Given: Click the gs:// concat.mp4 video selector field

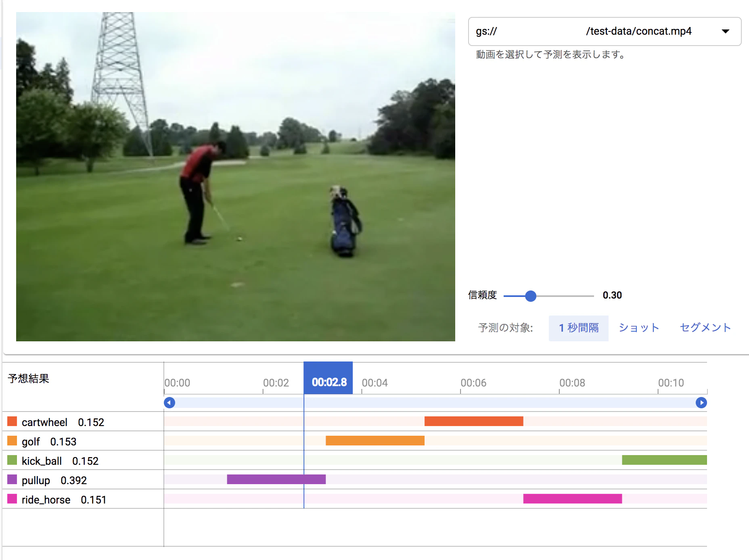Looking at the screenshot, I should [x=605, y=31].
